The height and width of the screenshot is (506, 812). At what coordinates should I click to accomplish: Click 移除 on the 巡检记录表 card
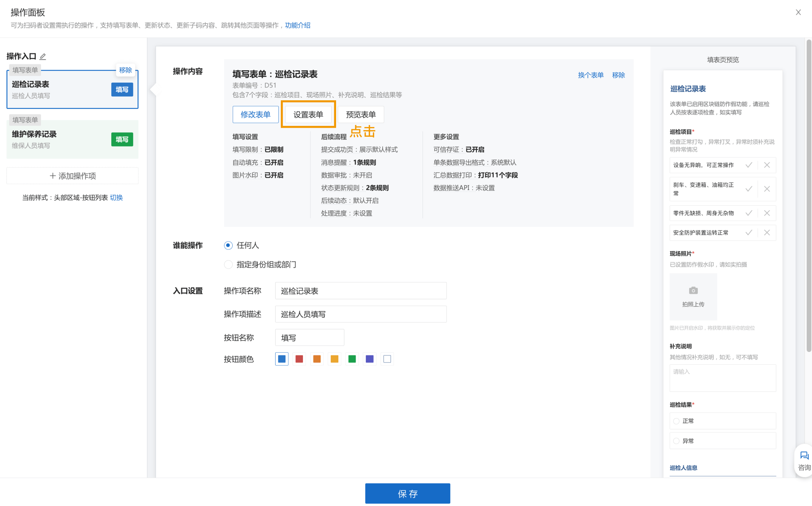(x=126, y=70)
